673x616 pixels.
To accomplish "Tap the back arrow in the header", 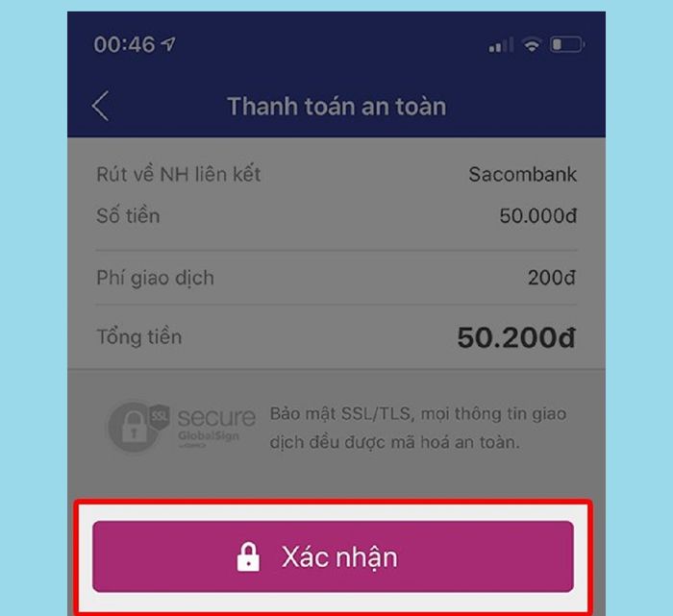I will 100,106.
